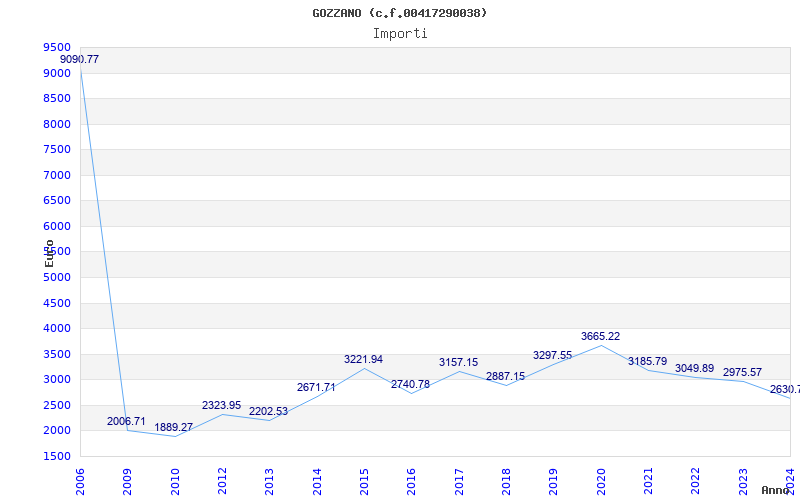
Task: Click the 2015 x-axis year label
Action: (x=364, y=481)
